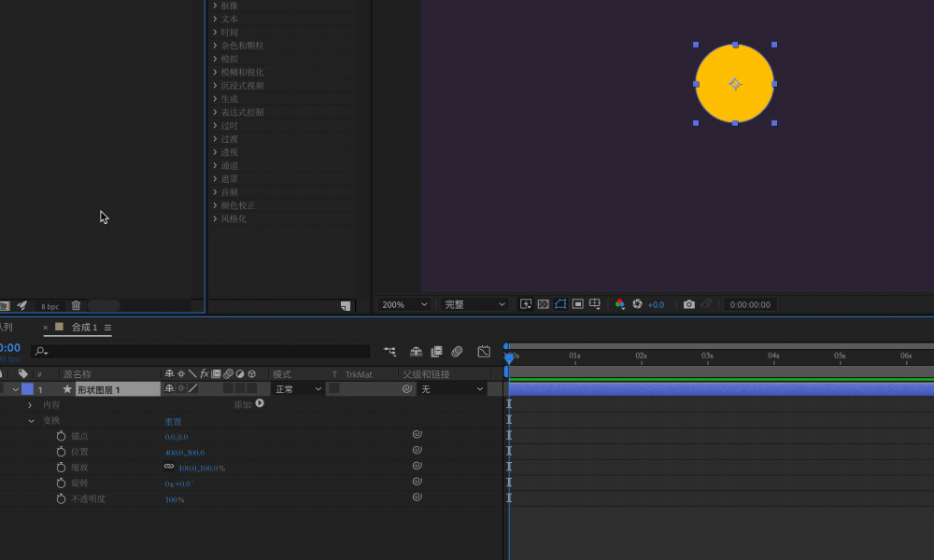This screenshot has height=560, width=934.
Task: Click the 重置 reset transform link
Action: pyautogui.click(x=173, y=421)
